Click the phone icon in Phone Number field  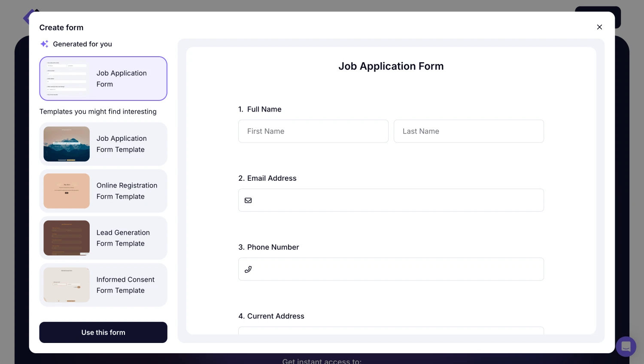click(248, 269)
